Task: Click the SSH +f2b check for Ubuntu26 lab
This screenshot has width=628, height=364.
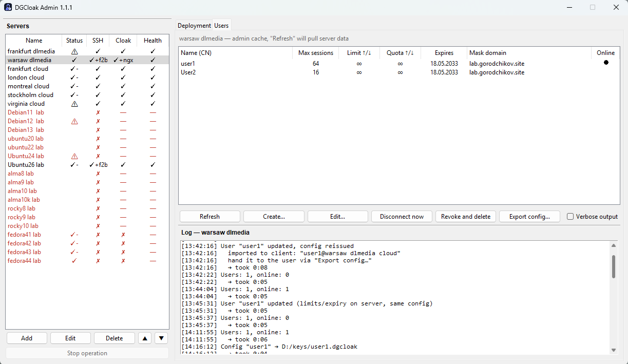Action: coord(98,165)
